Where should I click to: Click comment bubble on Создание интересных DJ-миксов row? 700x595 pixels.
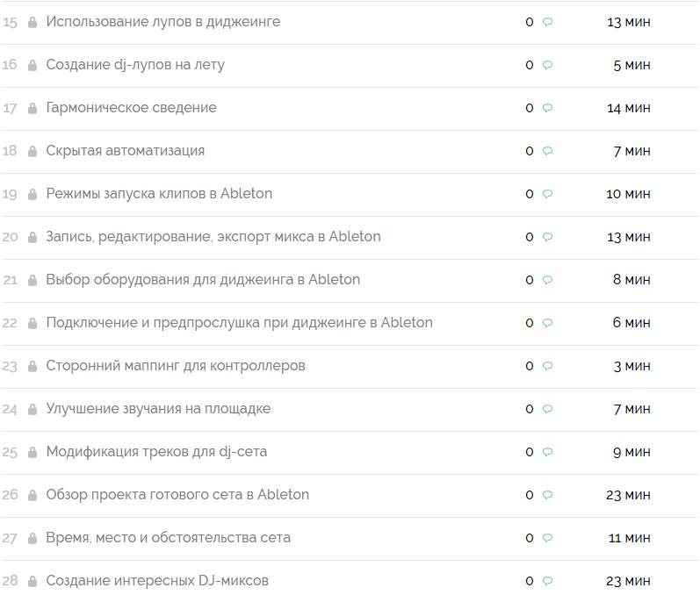[x=547, y=581]
